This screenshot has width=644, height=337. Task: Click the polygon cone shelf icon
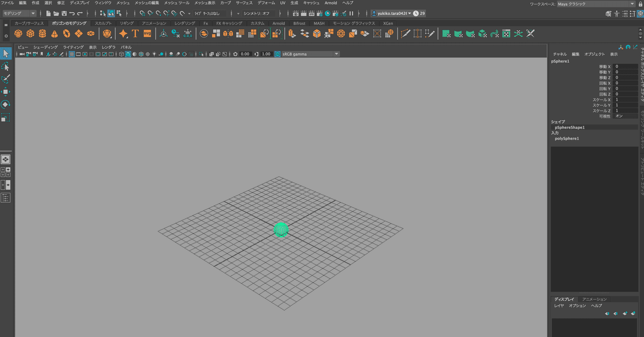click(54, 34)
